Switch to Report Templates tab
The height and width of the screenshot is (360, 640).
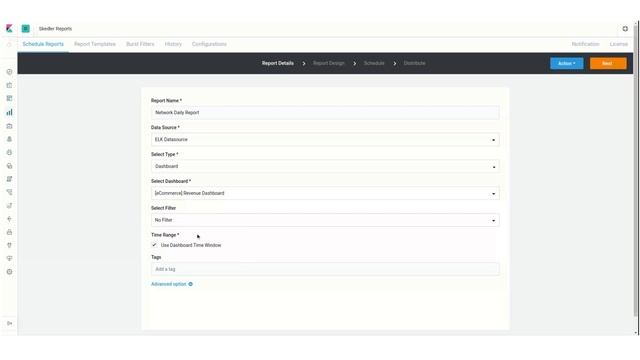(95, 44)
